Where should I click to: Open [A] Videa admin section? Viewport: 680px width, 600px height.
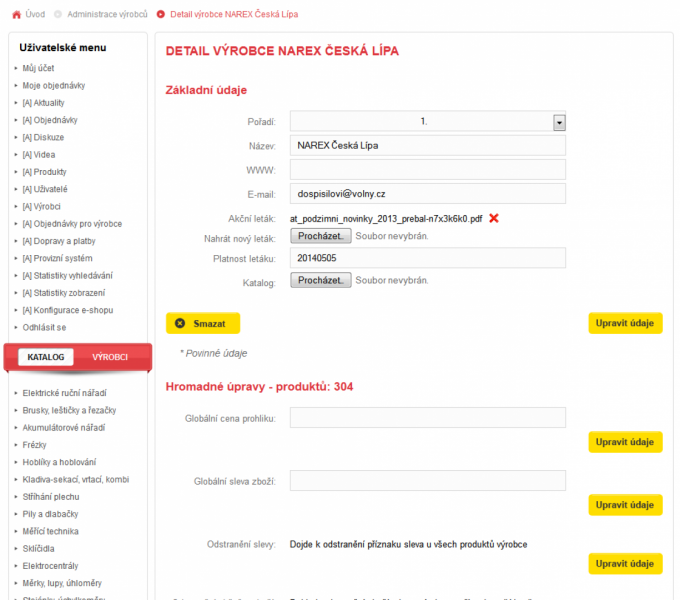pyautogui.click(x=39, y=155)
